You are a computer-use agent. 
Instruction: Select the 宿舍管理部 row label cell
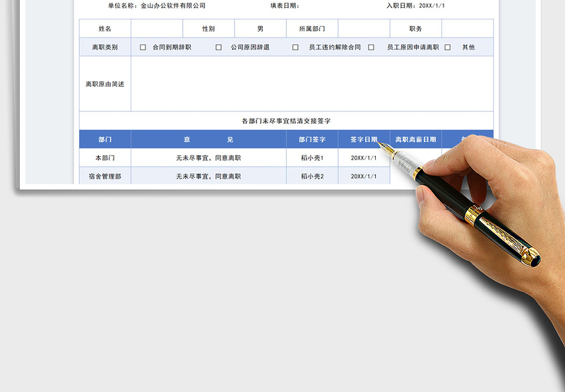[105, 176]
